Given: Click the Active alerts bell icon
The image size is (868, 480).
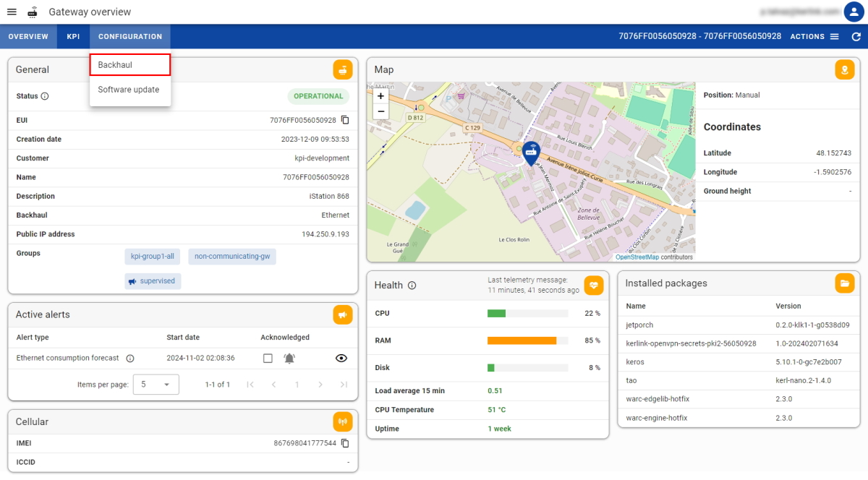Looking at the screenshot, I should tap(343, 314).
